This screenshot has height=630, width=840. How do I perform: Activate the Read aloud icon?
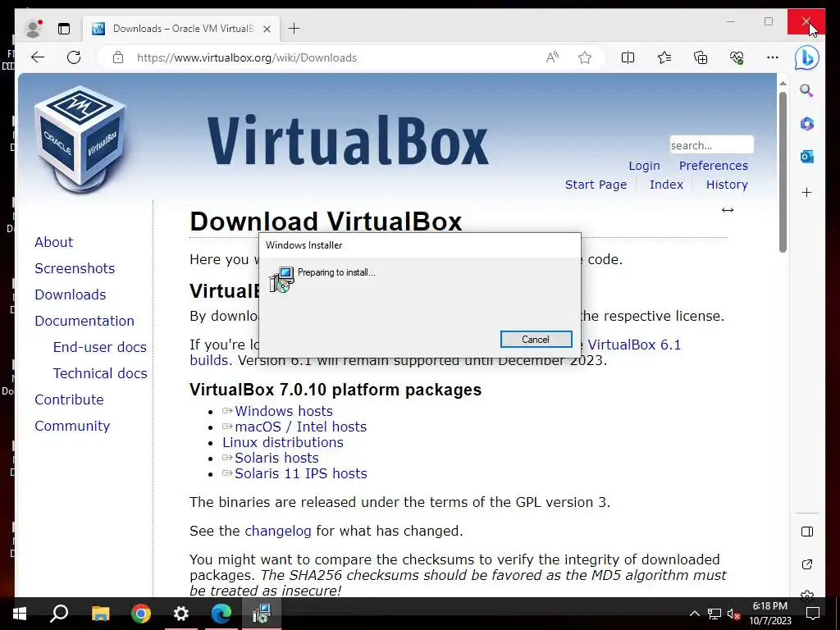coord(552,57)
